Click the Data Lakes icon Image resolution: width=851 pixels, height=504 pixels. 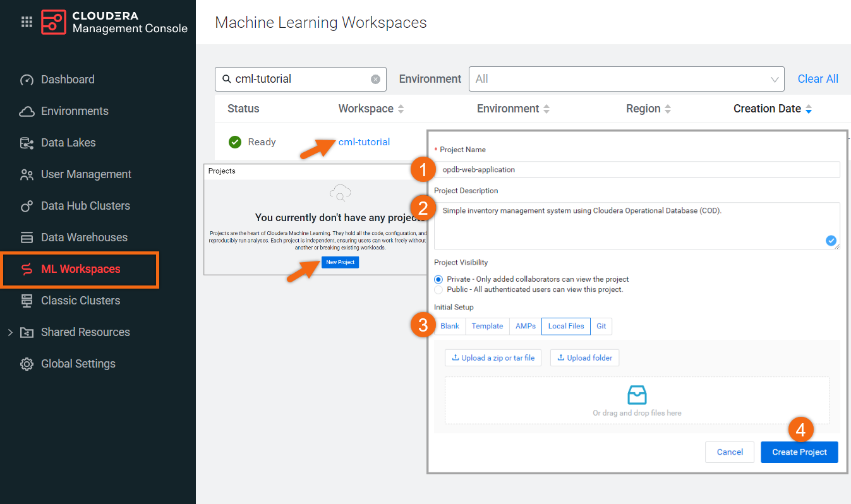pos(27,143)
